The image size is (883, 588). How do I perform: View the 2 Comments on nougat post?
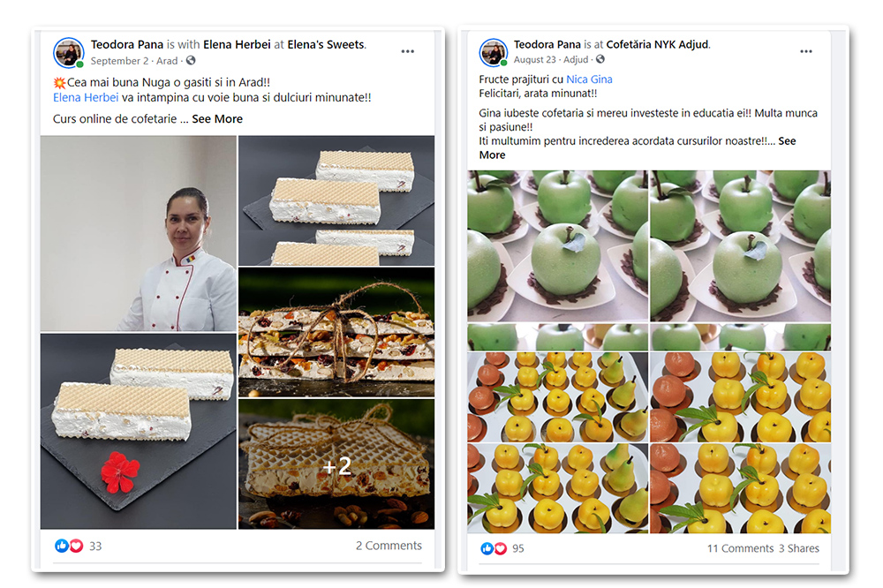[x=389, y=546]
